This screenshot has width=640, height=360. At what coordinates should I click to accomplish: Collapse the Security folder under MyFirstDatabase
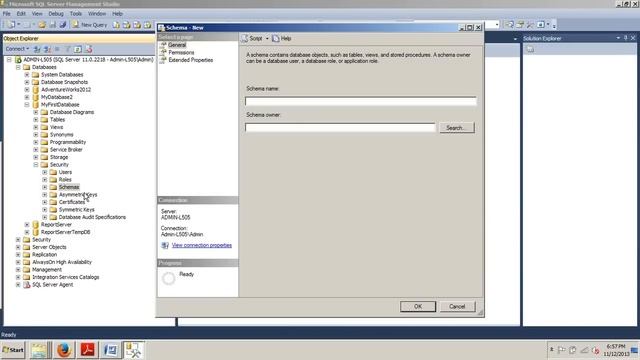(x=36, y=165)
